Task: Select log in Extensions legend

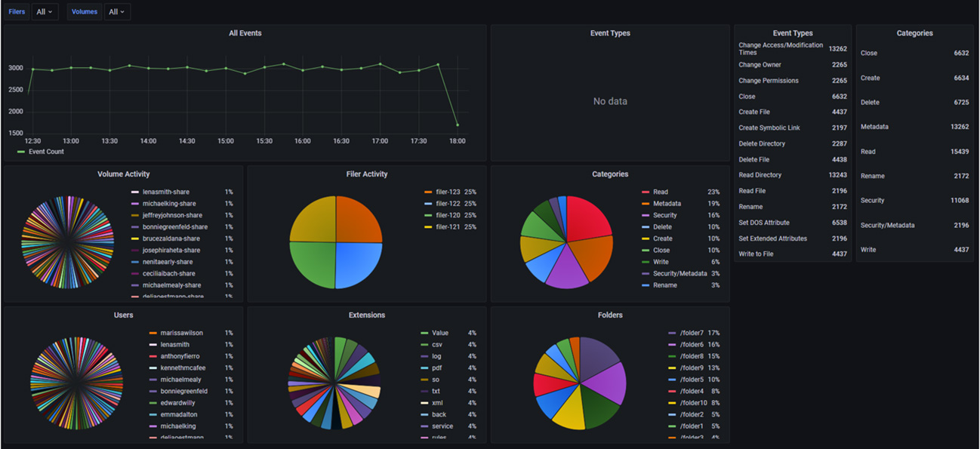Action: [436, 356]
